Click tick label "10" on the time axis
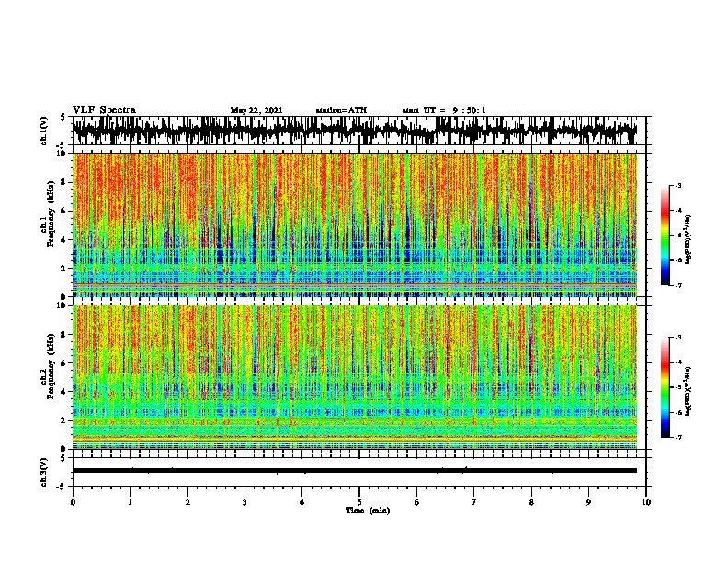728x563 pixels. point(646,502)
